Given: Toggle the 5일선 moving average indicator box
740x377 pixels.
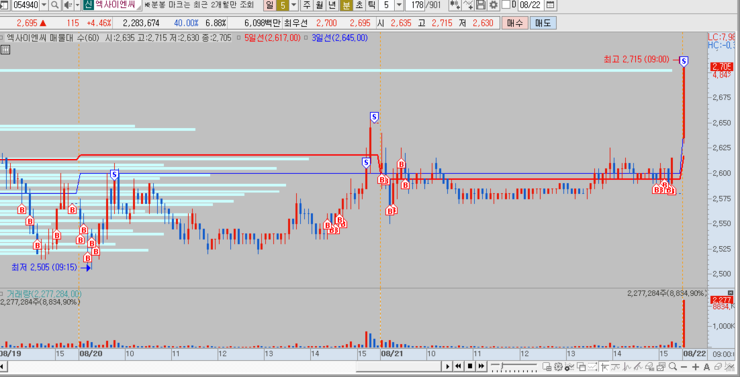Looking at the screenshot, I should point(240,38).
